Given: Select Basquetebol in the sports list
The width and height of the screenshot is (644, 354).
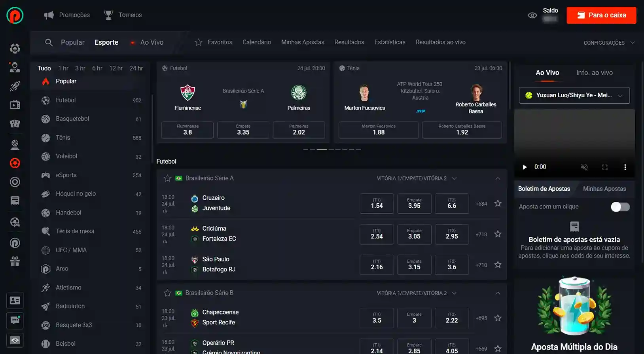Looking at the screenshot, I should click(91, 119).
